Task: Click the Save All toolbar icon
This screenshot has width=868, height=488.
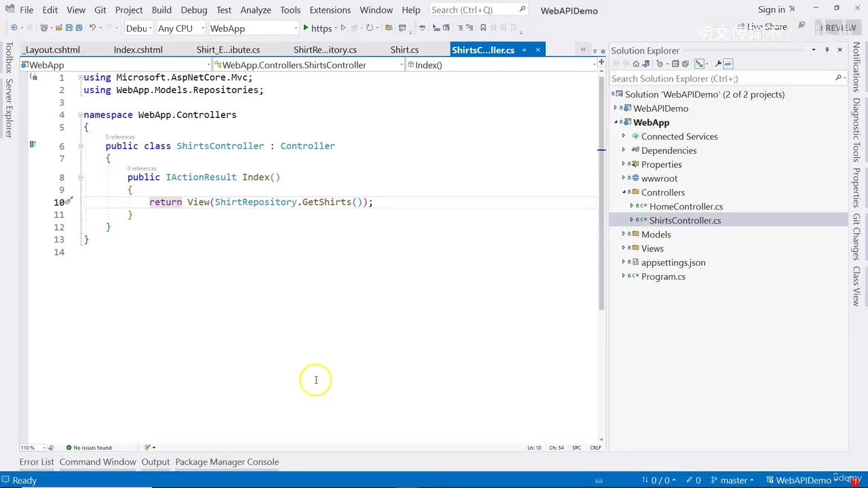Action: pyautogui.click(x=79, y=28)
